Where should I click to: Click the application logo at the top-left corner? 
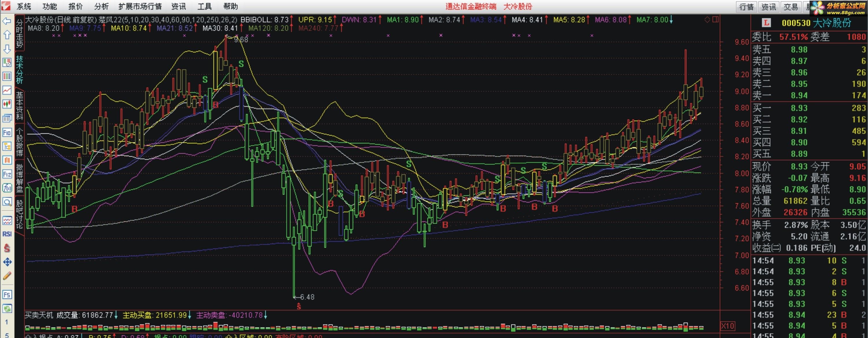click(x=6, y=6)
